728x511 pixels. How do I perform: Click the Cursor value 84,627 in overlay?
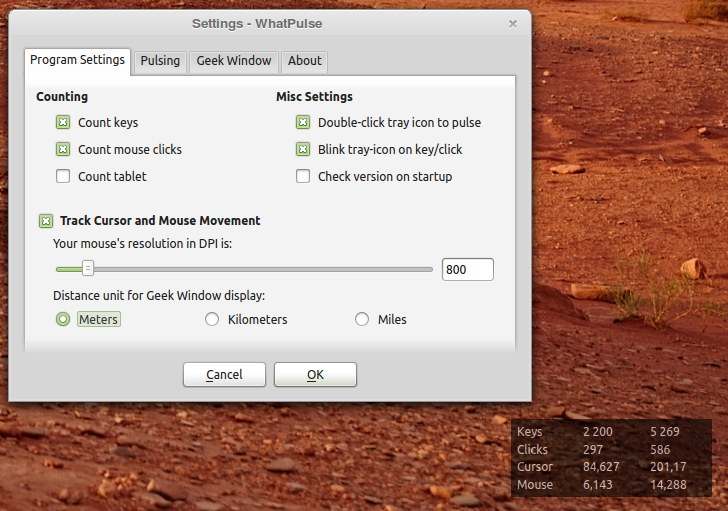(x=601, y=467)
